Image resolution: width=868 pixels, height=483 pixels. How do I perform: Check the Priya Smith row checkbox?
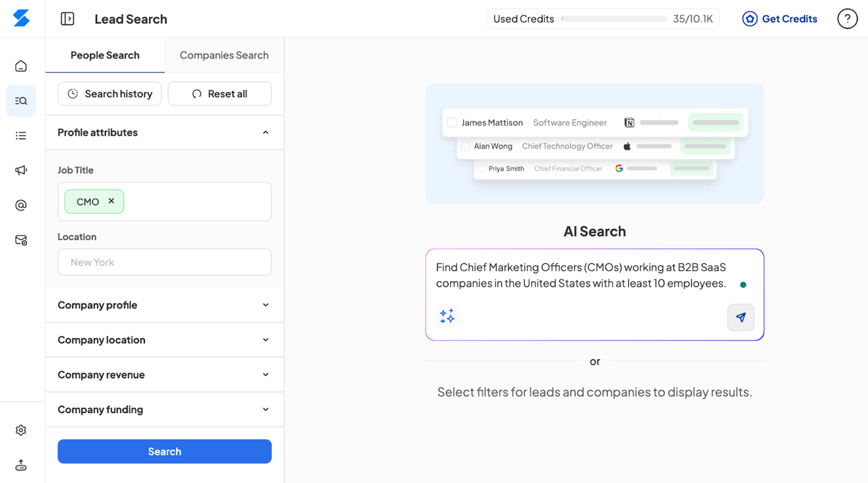point(481,168)
